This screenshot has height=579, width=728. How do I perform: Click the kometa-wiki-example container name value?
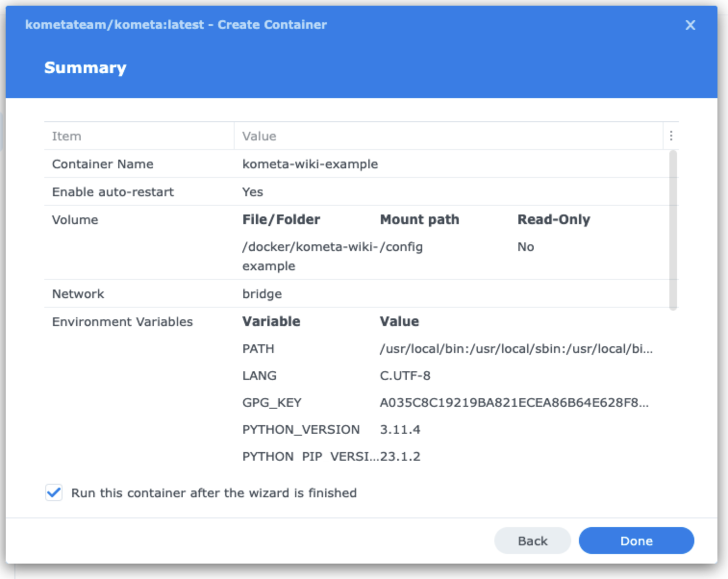(x=310, y=164)
